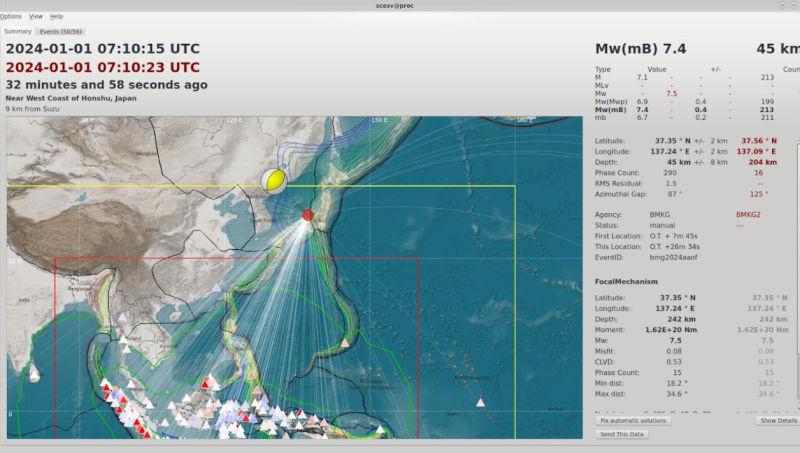Click the '9 km from Suzu' text
800x453 pixels.
32,109
